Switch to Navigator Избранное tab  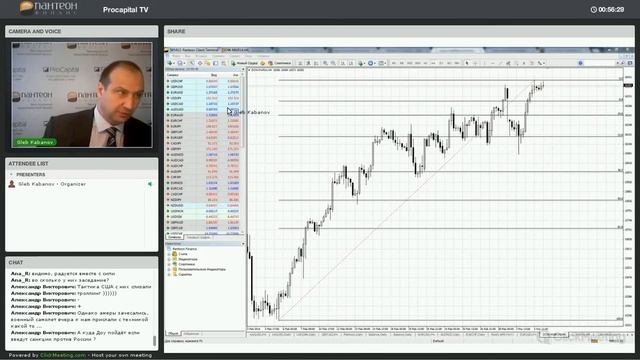[191, 334]
